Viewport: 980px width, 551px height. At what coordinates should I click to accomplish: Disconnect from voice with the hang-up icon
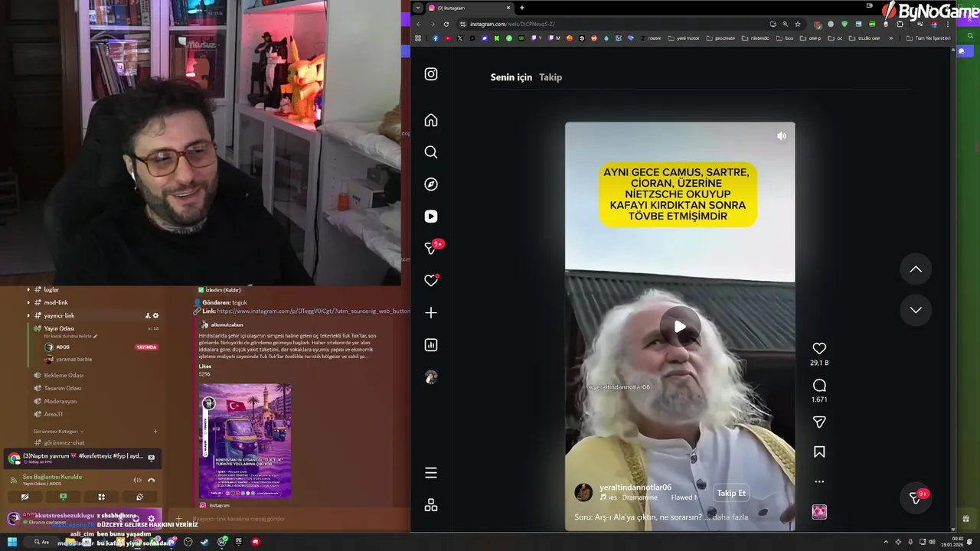[151, 480]
